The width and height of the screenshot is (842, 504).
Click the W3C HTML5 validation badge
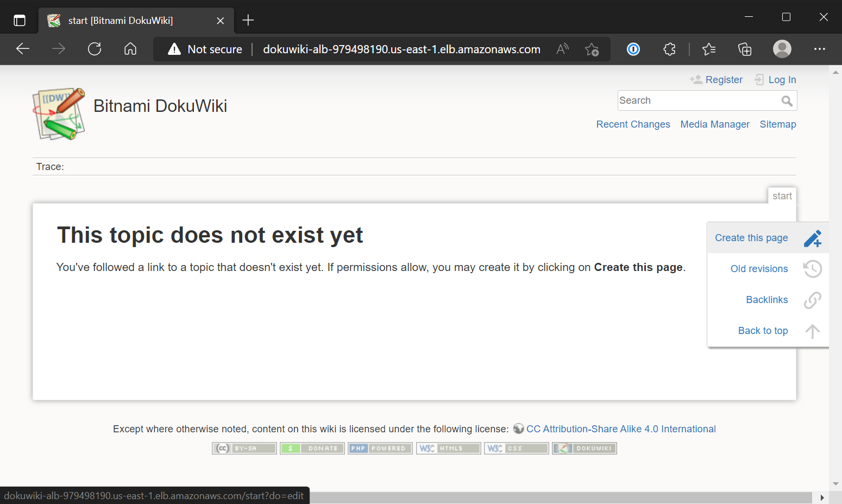pos(449,448)
